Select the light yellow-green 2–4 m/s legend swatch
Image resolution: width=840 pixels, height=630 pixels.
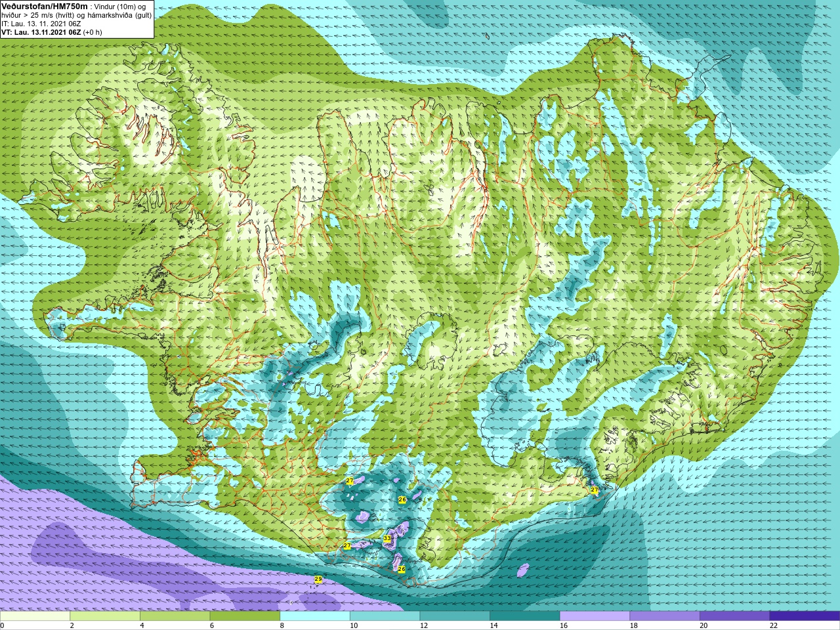[x=105, y=616]
